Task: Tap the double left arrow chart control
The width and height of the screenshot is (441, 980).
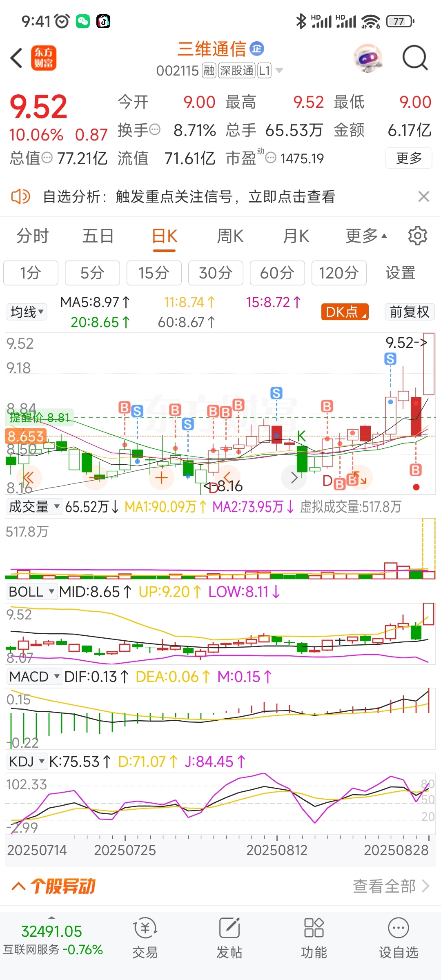Action: click(28, 477)
